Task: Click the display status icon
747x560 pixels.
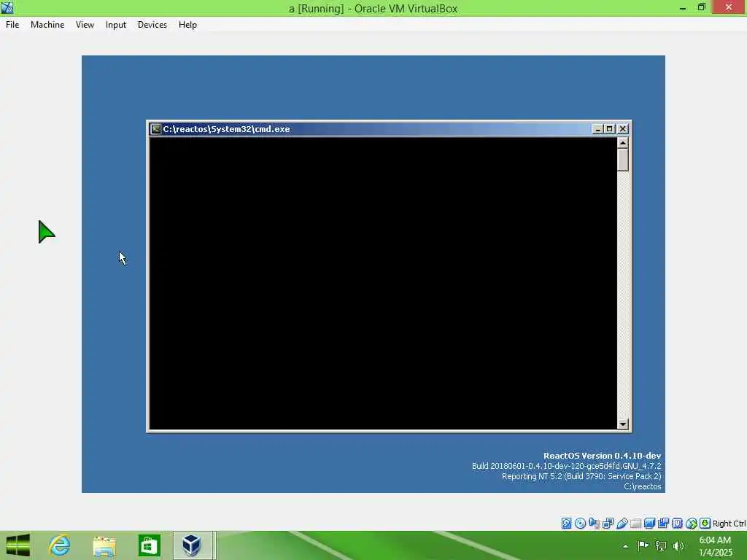Action: [x=649, y=524]
